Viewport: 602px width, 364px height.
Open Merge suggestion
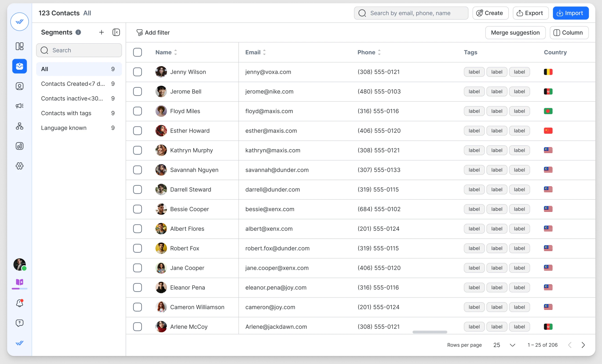coord(515,32)
